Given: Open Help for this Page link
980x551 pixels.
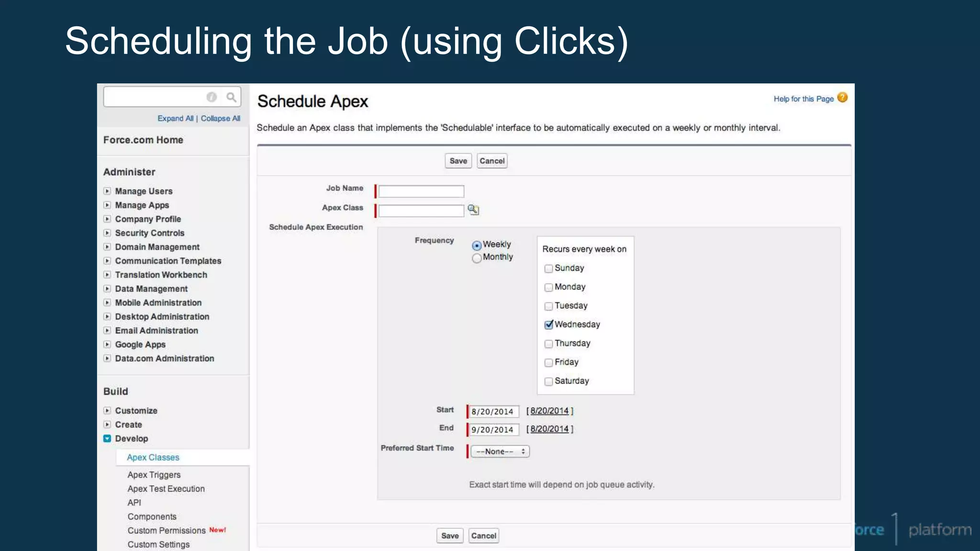Looking at the screenshot, I should pyautogui.click(x=803, y=99).
